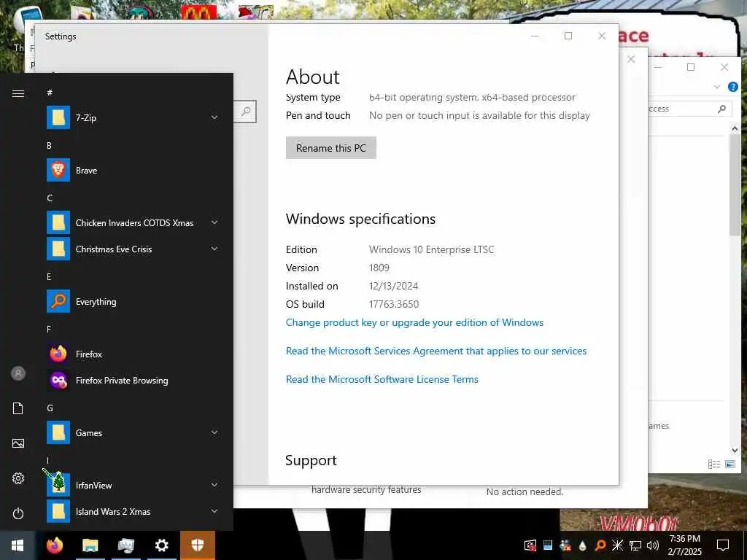Image resolution: width=747 pixels, height=560 pixels.
Task: Click the Support heading in About page
Action: 311,461
